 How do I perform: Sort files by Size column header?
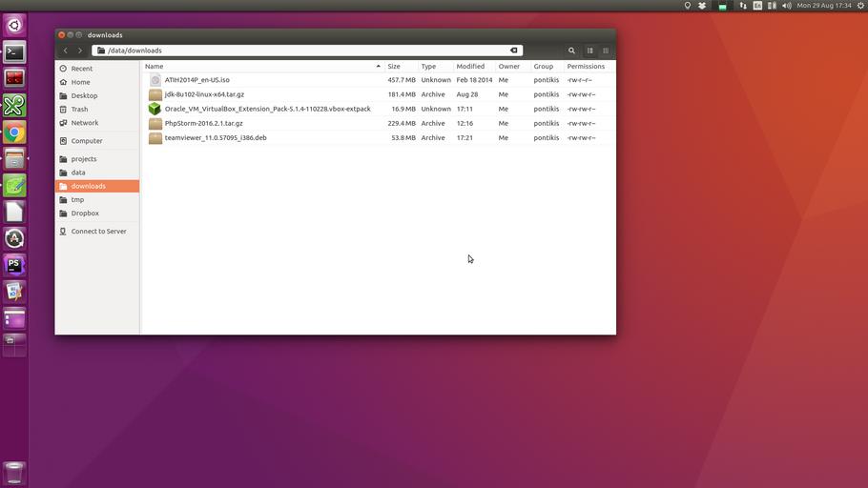coord(394,67)
